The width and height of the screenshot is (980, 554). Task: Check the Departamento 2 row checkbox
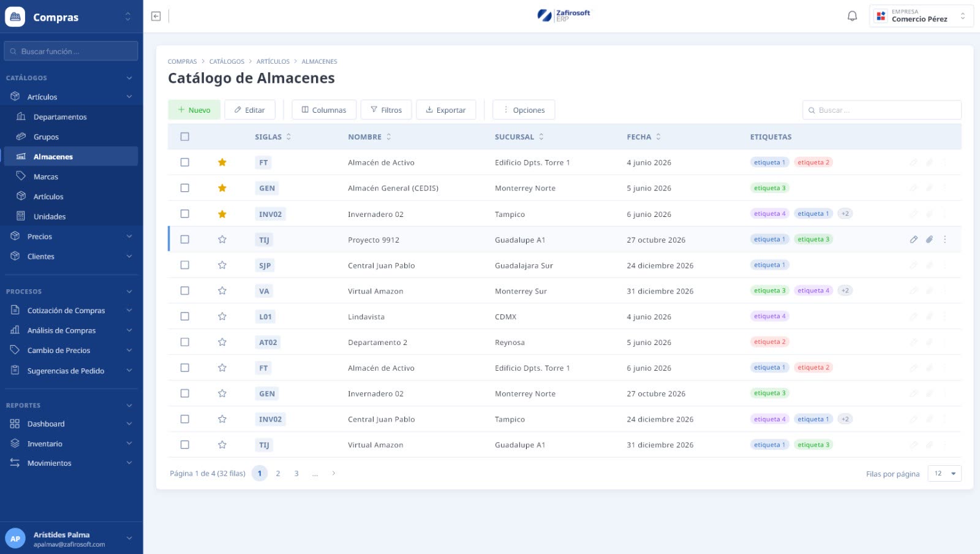tap(185, 343)
